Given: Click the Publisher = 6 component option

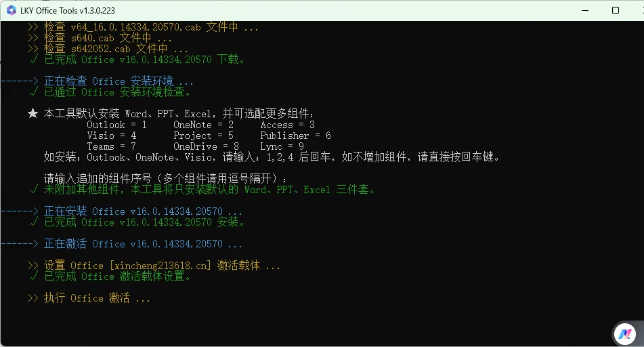Looking at the screenshot, I should 295,136.
